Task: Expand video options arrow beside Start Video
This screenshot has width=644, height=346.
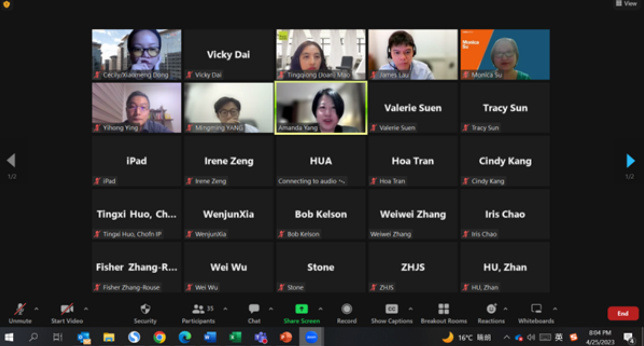Action: click(x=86, y=309)
